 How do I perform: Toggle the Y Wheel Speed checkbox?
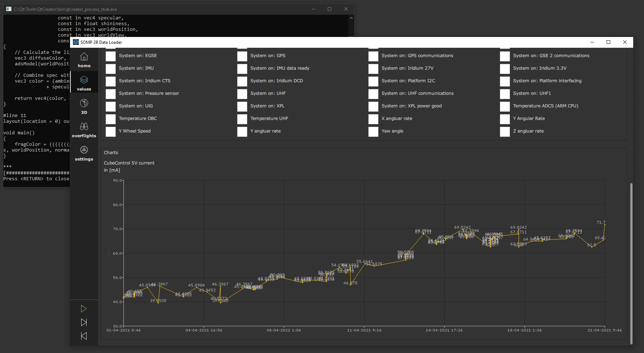111,131
